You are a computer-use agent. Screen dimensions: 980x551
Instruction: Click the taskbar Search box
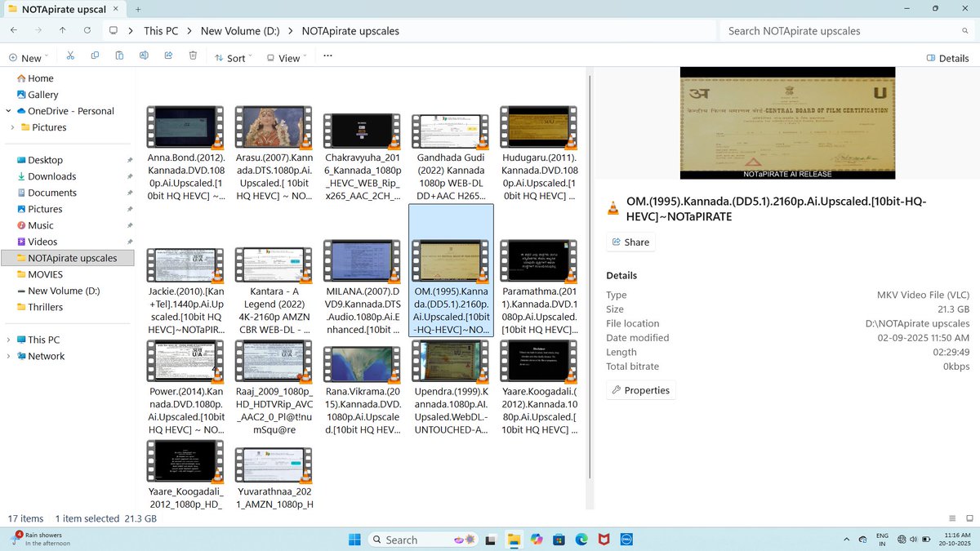pos(422,540)
